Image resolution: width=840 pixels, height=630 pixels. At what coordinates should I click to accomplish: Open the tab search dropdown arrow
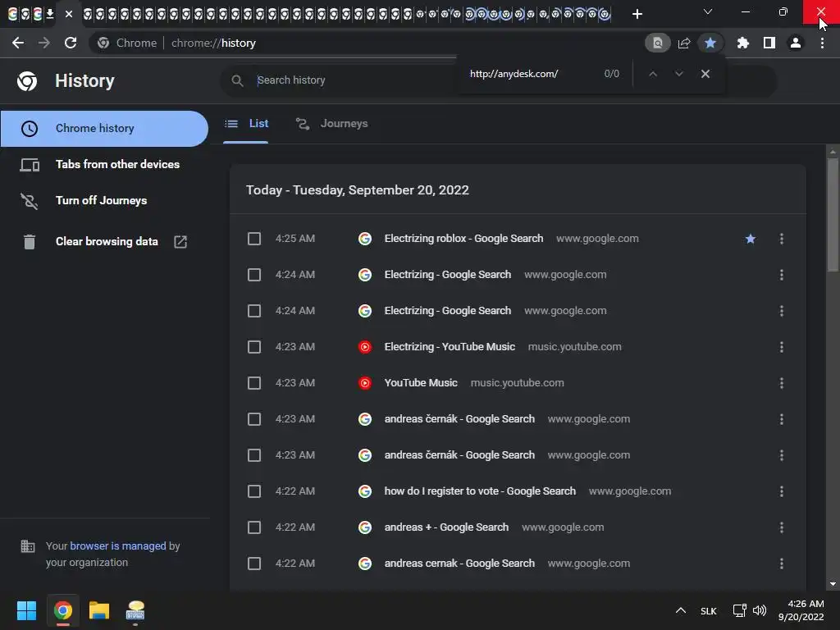708,11
